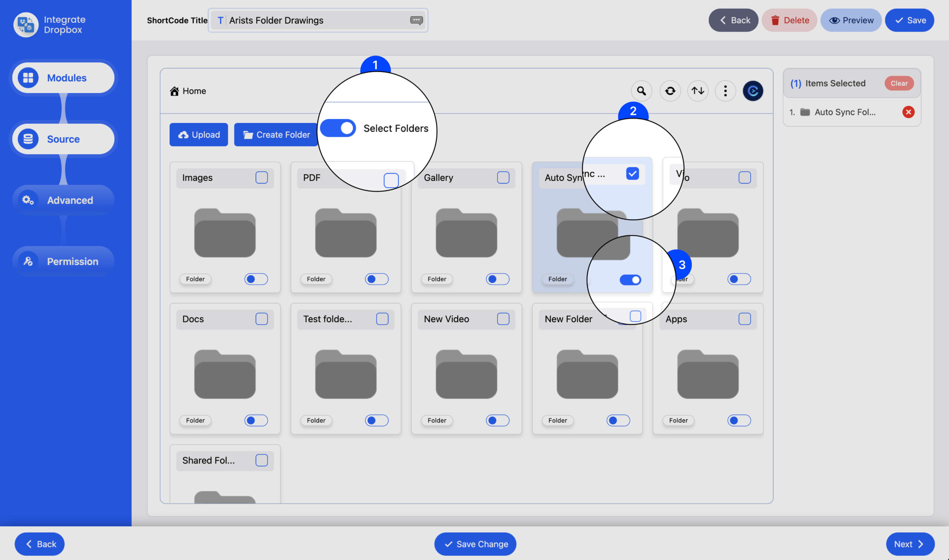The image size is (949, 560).
Task: Check the Docs folder checkbox
Action: [x=261, y=319]
